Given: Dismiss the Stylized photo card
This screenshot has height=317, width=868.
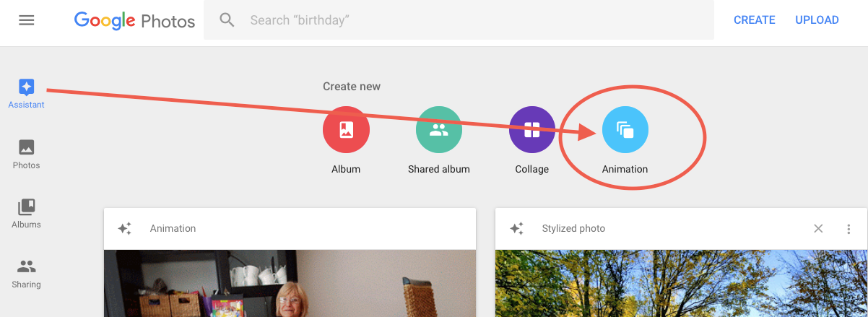Looking at the screenshot, I should [x=818, y=229].
